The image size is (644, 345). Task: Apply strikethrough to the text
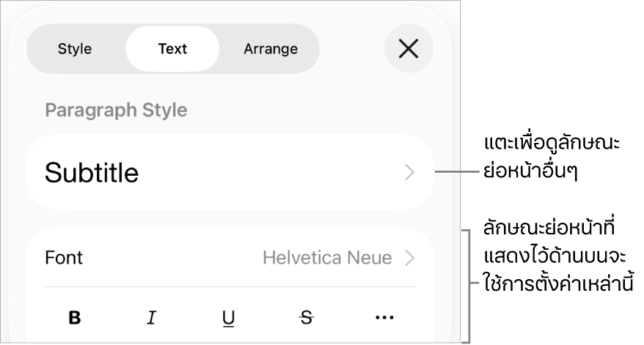307,318
